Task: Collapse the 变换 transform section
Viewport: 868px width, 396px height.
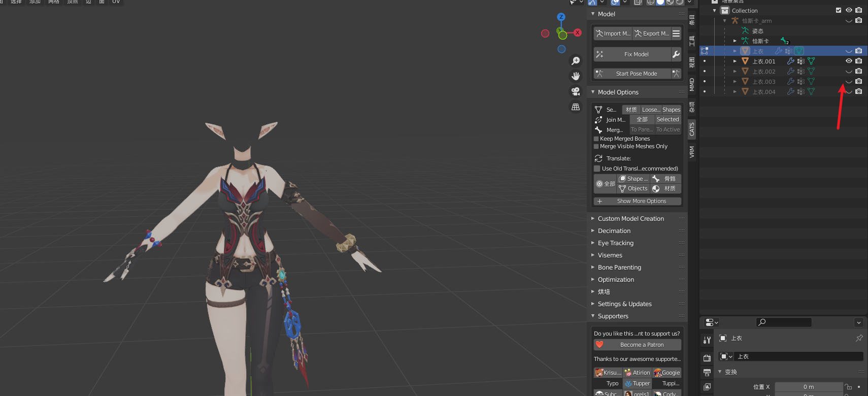Action: coord(720,372)
